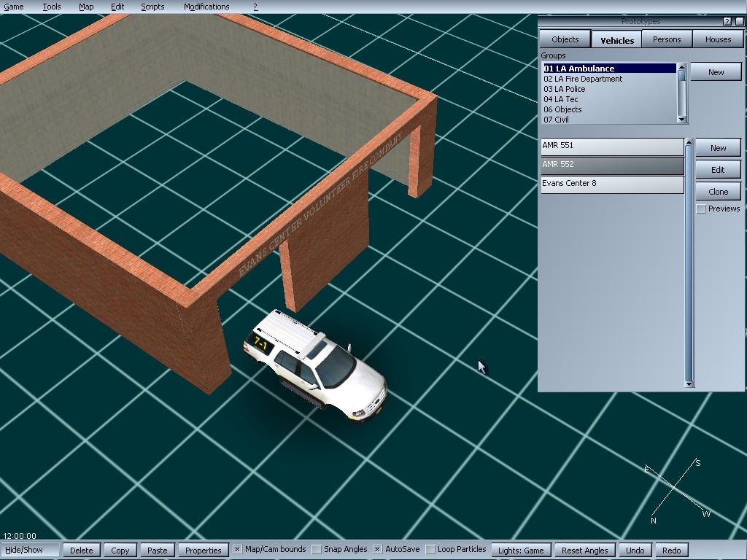Switch to the Houses tab
This screenshot has width=747, height=560.
(718, 39)
